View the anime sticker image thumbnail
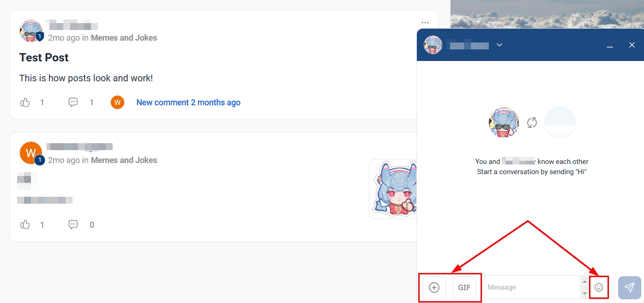 (393, 189)
